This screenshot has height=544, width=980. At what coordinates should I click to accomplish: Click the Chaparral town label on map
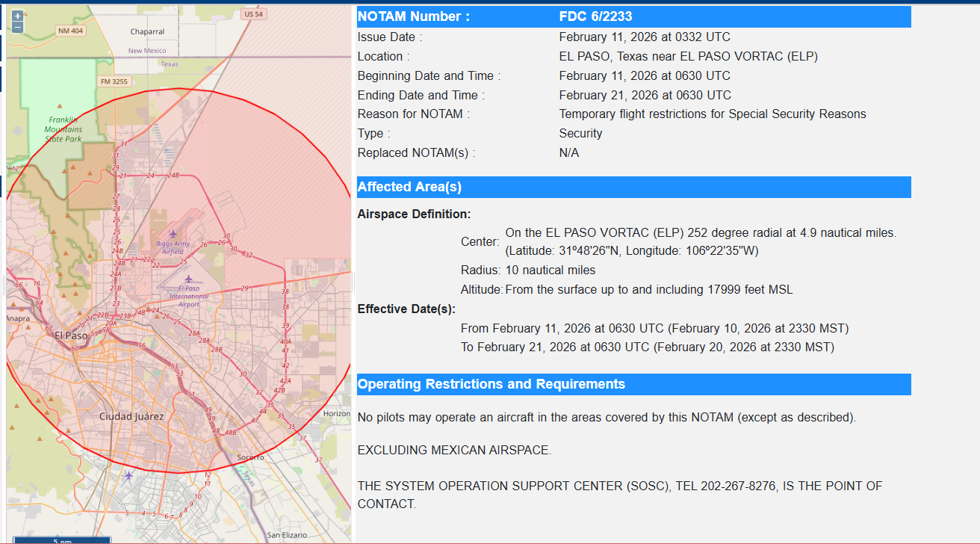click(147, 32)
